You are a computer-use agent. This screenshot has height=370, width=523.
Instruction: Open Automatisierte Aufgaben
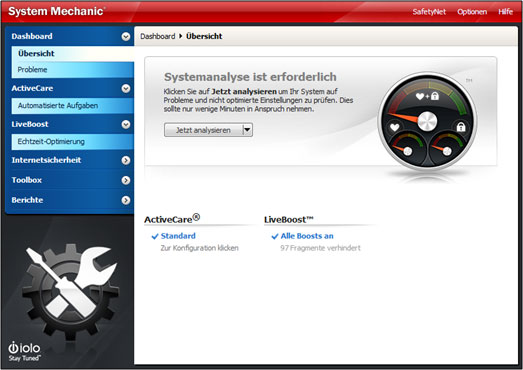coord(73,105)
